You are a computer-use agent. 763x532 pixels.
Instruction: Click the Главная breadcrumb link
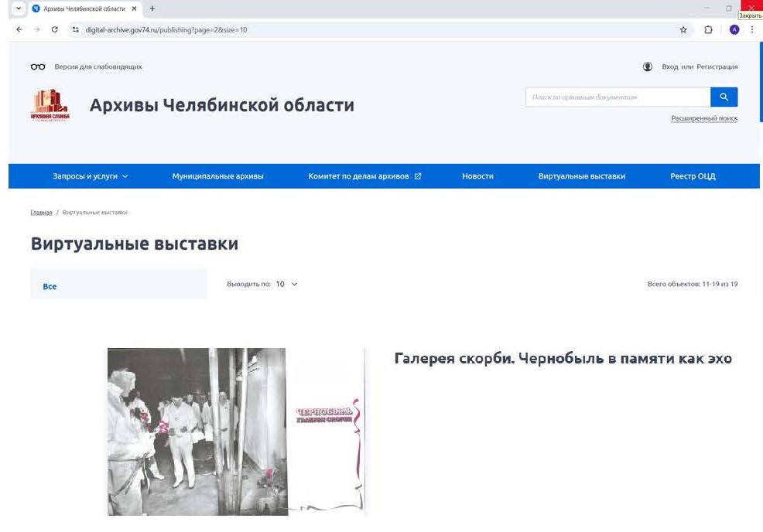pos(40,211)
